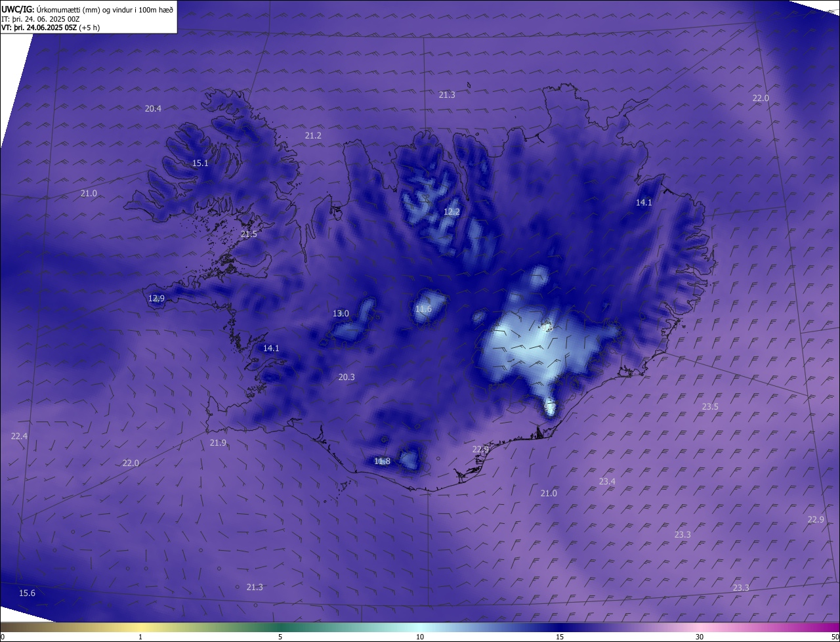
Task: Click the 1 tick on the color scale
Action: [140, 637]
